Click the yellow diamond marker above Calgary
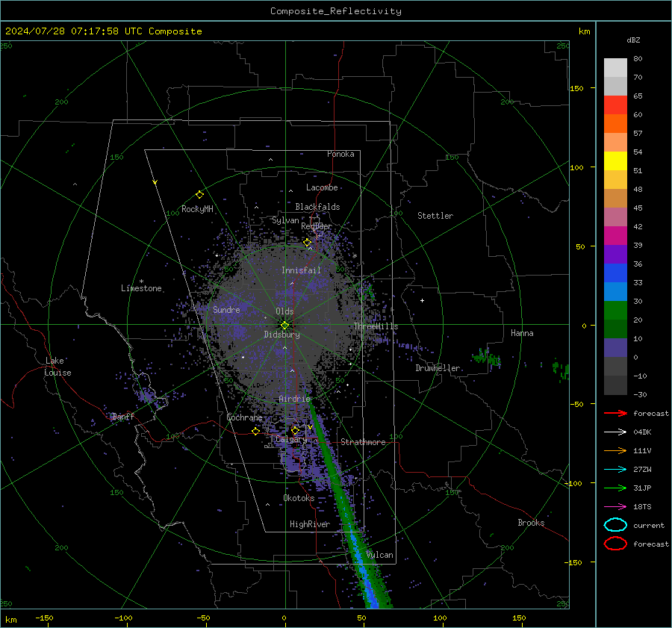 coord(295,430)
